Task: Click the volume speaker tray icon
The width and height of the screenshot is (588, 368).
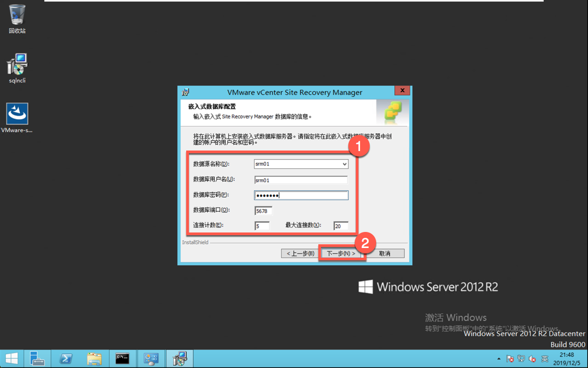Action: point(532,359)
